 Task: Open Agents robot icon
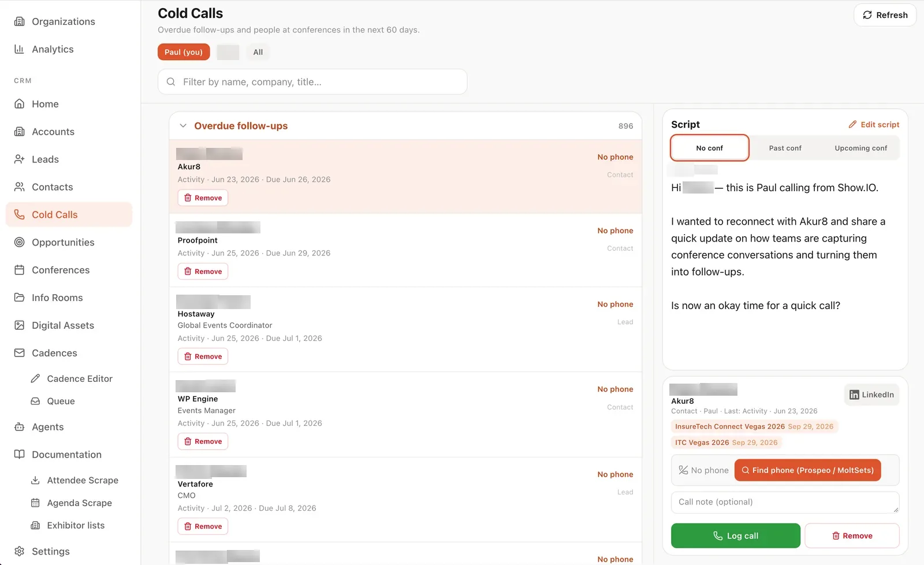(x=20, y=427)
